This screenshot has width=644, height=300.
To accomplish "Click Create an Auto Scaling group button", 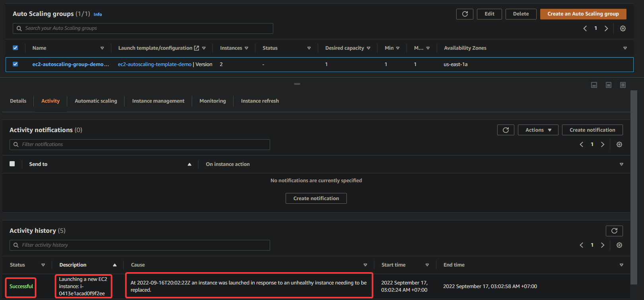I will tap(583, 14).
